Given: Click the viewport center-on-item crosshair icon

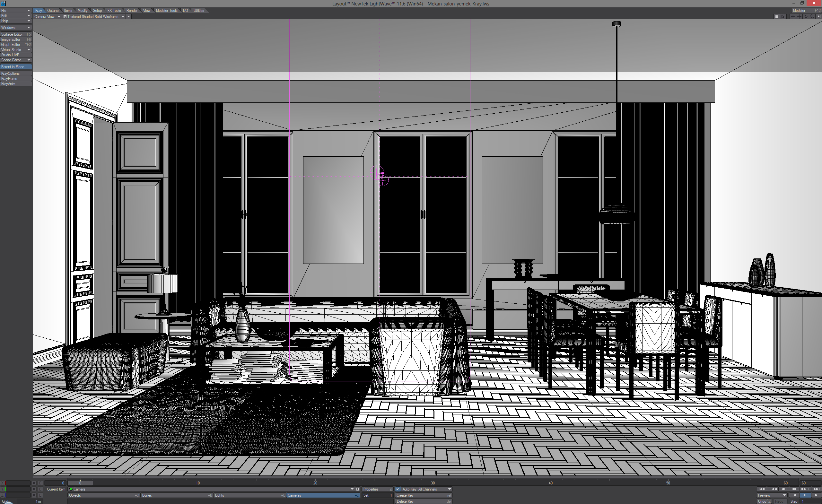Looking at the screenshot, I should (793, 17).
